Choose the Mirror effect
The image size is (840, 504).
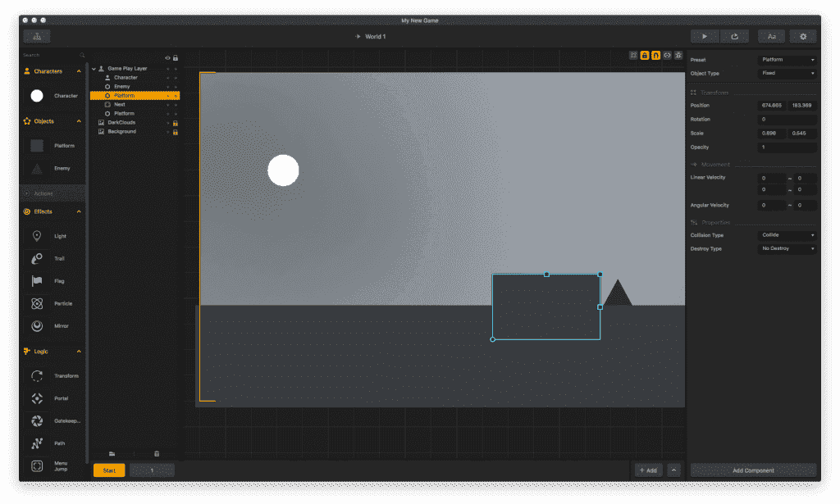(37, 326)
